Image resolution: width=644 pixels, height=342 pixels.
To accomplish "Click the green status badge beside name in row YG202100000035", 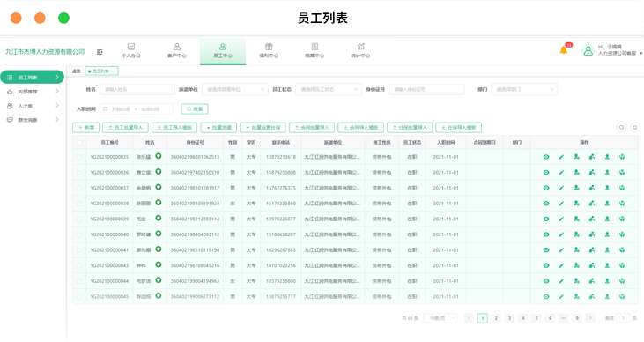I will pos(158,156).
